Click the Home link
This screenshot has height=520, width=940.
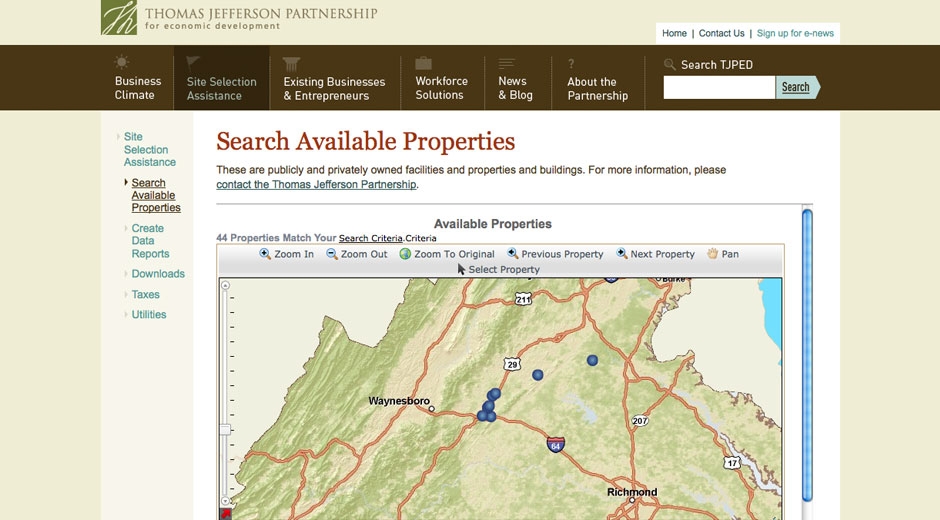click(674, 34)
